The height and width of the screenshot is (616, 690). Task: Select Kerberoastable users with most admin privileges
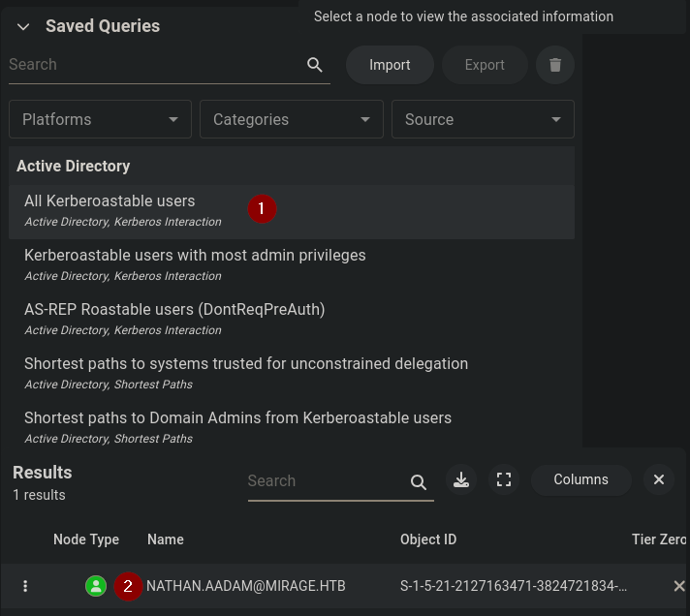pos(195,256)
